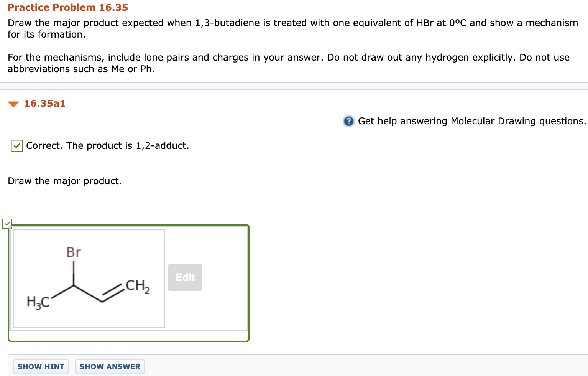Open Get help answering Molecular Drawing questions link

tap(471, 121)
